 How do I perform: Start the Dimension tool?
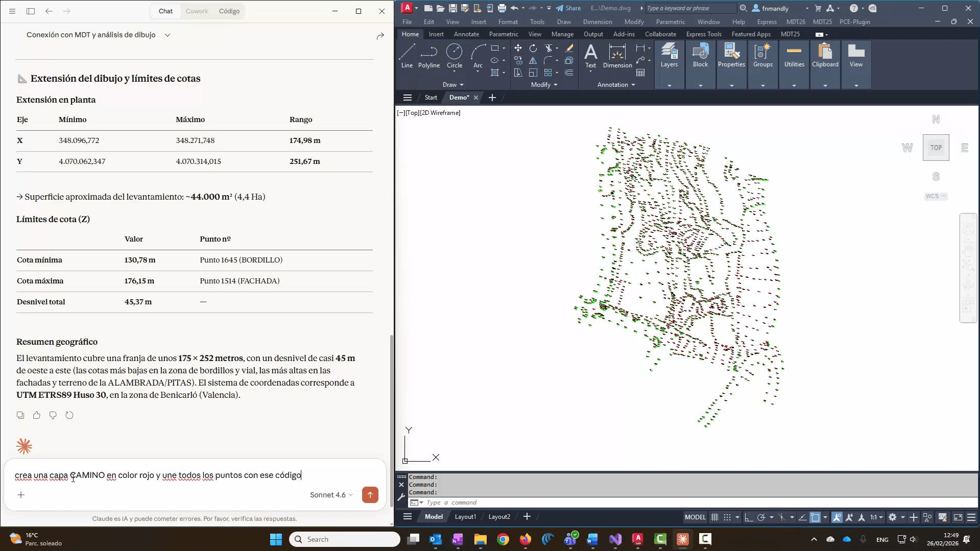pos(617,56)
